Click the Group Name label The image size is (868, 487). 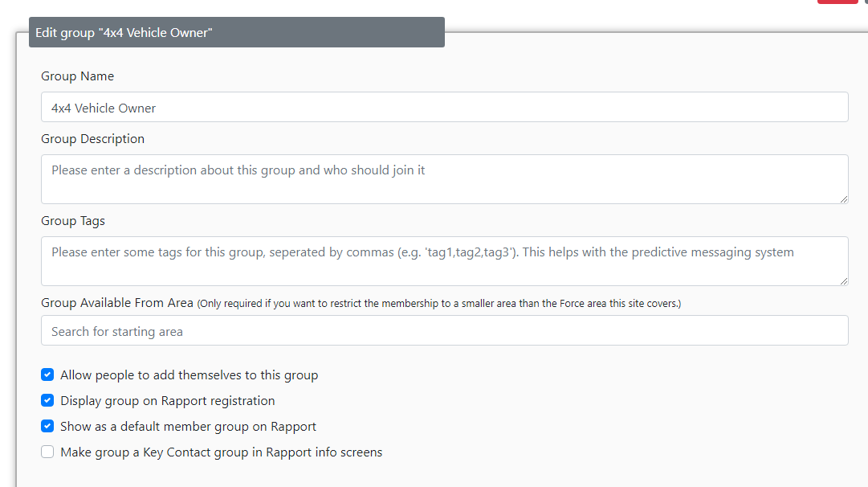click(78, 76)
